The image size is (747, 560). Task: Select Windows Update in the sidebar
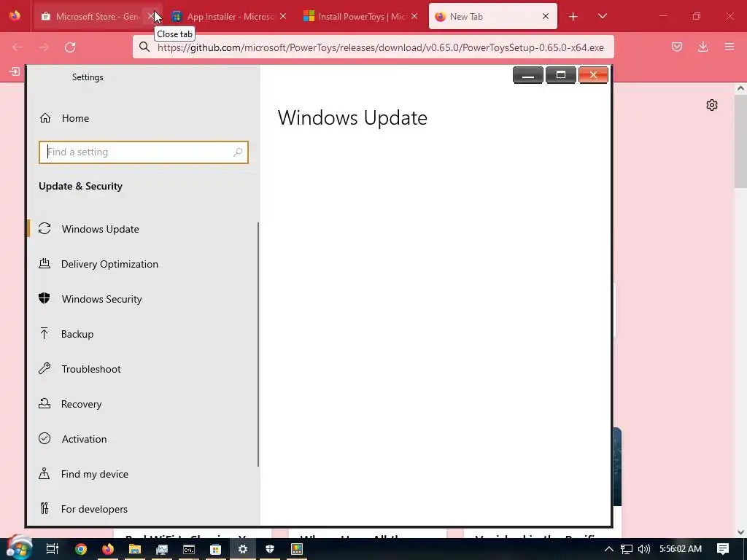[x=143, y=229]
